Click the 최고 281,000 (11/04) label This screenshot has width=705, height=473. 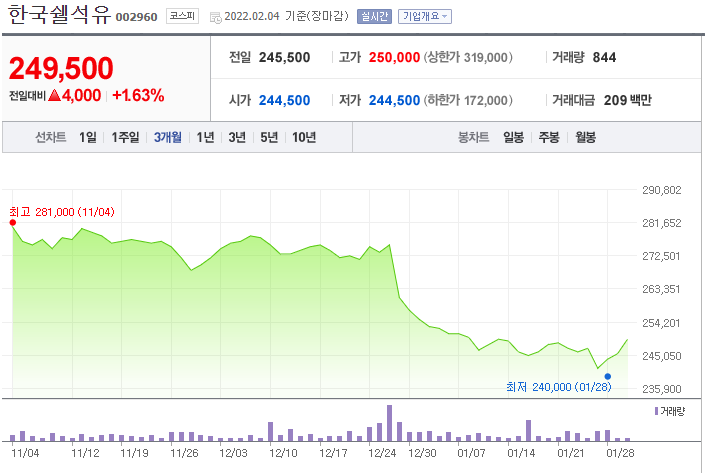(x=62, y=212)
